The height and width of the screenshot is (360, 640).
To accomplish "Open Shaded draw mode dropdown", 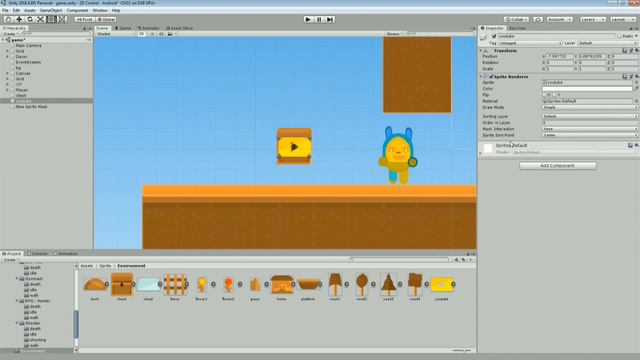I will click(x=116, y=34).
